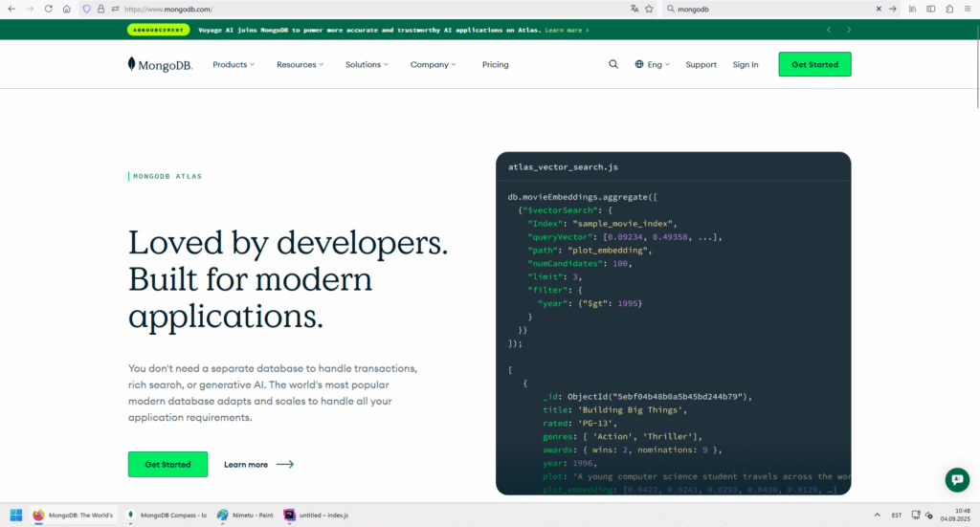
Task: Open the Company navigation menu
Action: (x=433, y=64)
